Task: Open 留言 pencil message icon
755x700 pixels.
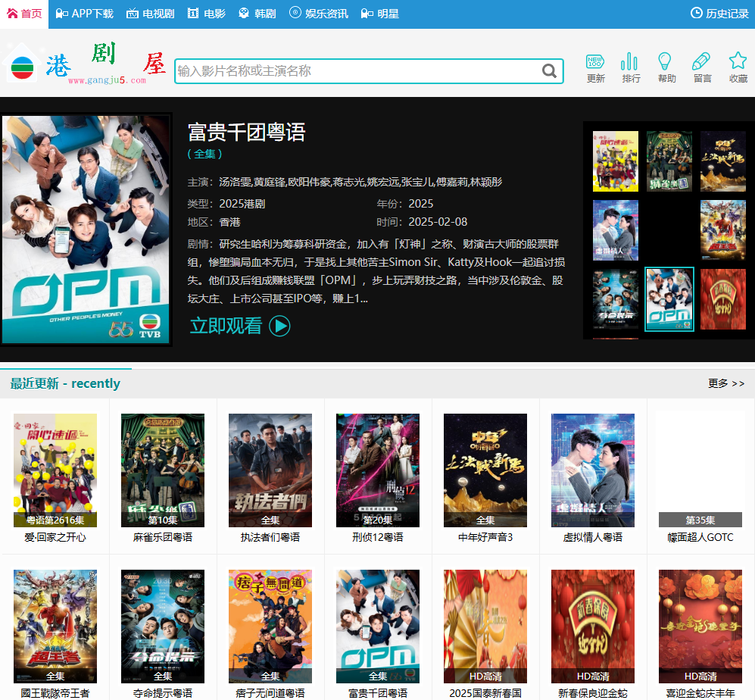Action: [x=702, y=68]
